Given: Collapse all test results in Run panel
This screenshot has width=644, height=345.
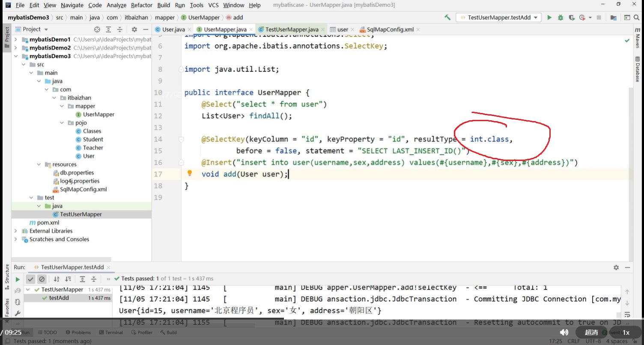Looking at the screenshot, I should 93,279.
